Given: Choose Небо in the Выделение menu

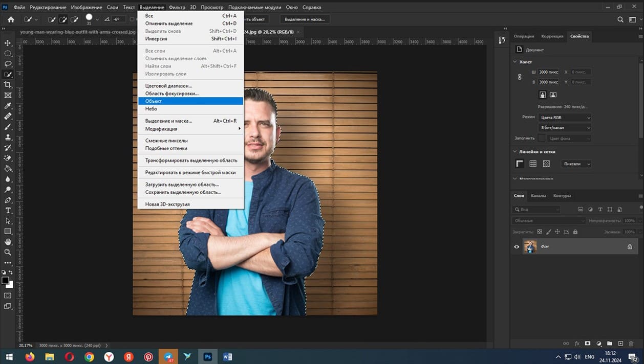Looking at the screenshot, I should pos(190,109).
